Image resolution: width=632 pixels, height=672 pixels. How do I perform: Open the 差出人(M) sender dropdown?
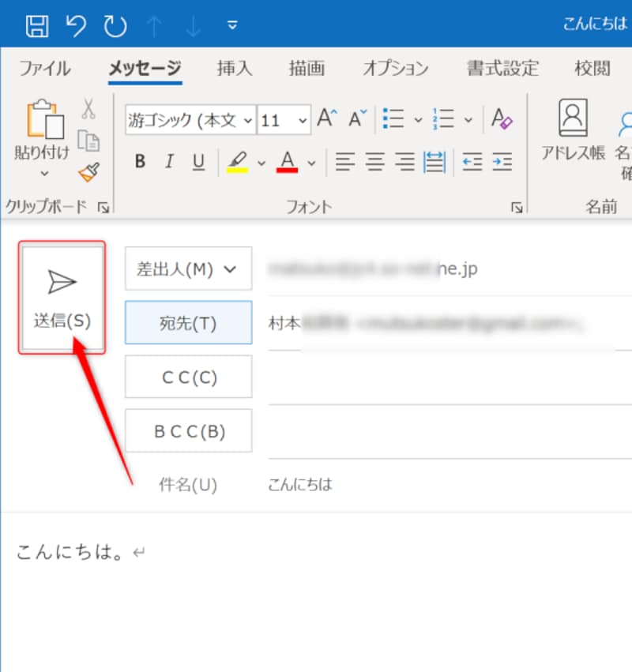click(188, 268)
